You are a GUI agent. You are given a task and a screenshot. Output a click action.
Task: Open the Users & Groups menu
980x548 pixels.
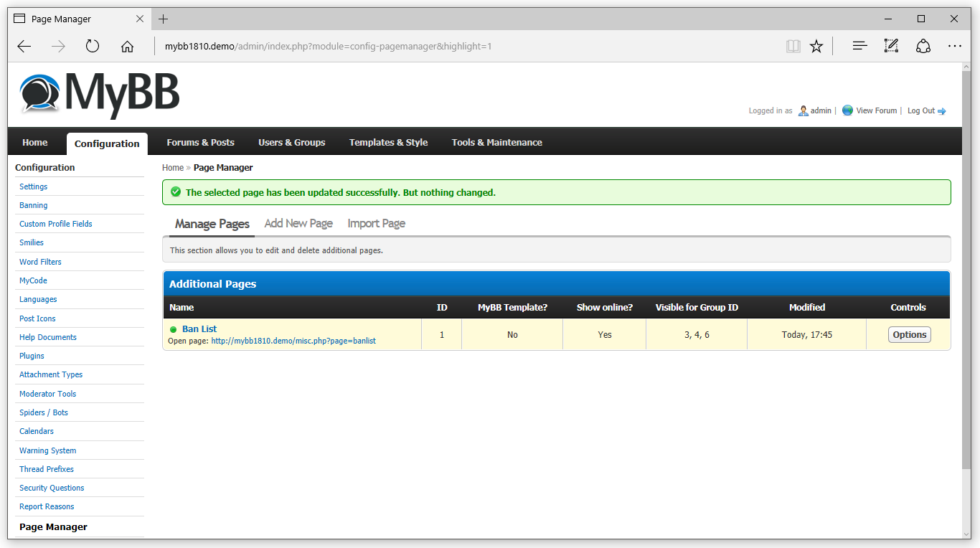291,143
